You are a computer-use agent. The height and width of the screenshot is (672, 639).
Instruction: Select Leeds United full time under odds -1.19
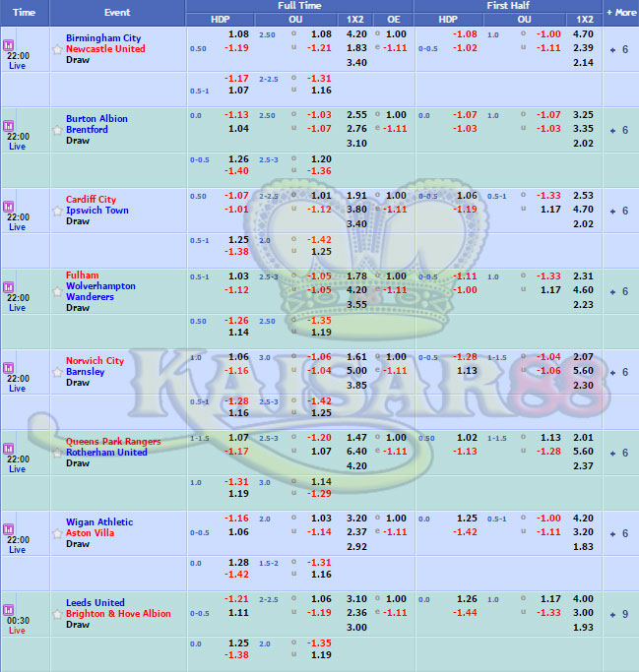319,612
